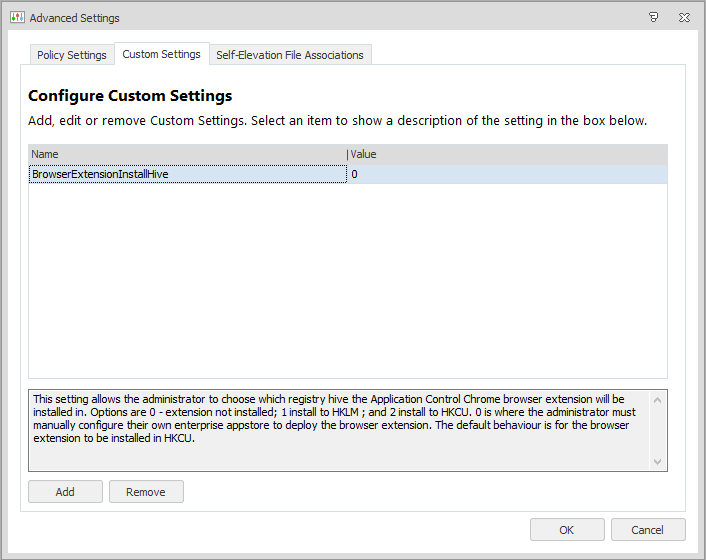This screenshot has height=560, width=706.
Task: Click the Advanced Settings title bar icon
Action: coord(17,18)
